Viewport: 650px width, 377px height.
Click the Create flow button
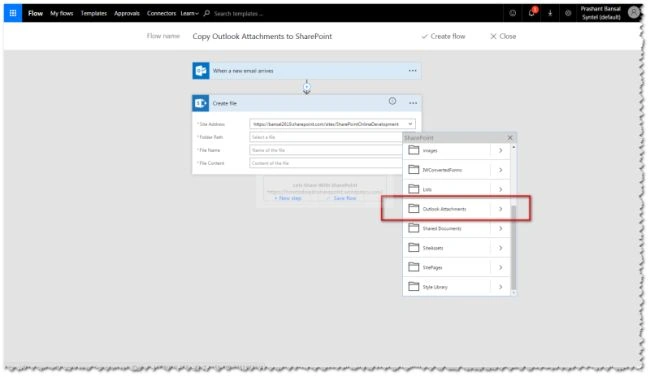tap(443, 36)
